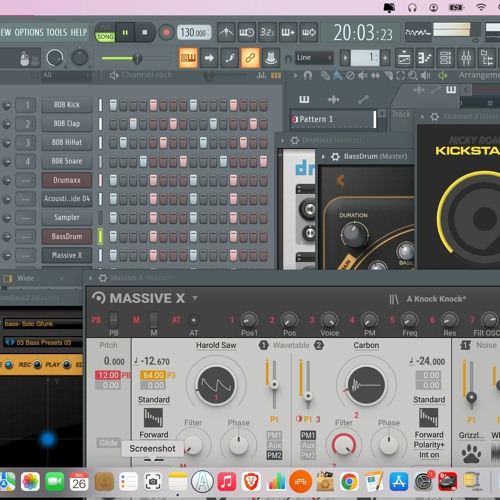Toggle the green BassDrum channel selector
This screenshot has height=500, width=500.
100,237
